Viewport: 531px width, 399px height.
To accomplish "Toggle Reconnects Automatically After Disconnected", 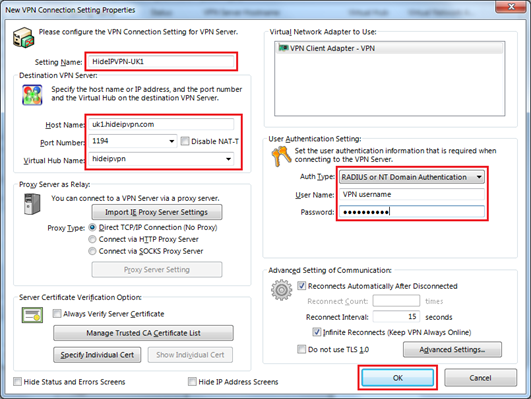I will tap(301, 286).
